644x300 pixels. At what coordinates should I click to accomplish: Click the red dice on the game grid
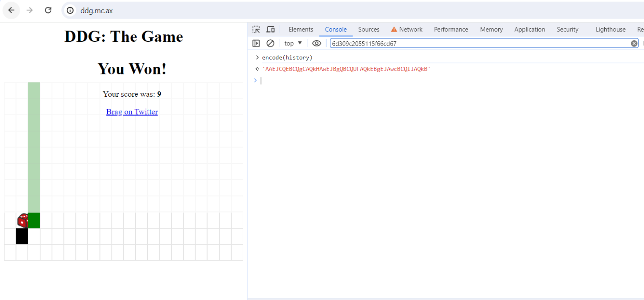(22, 220)
